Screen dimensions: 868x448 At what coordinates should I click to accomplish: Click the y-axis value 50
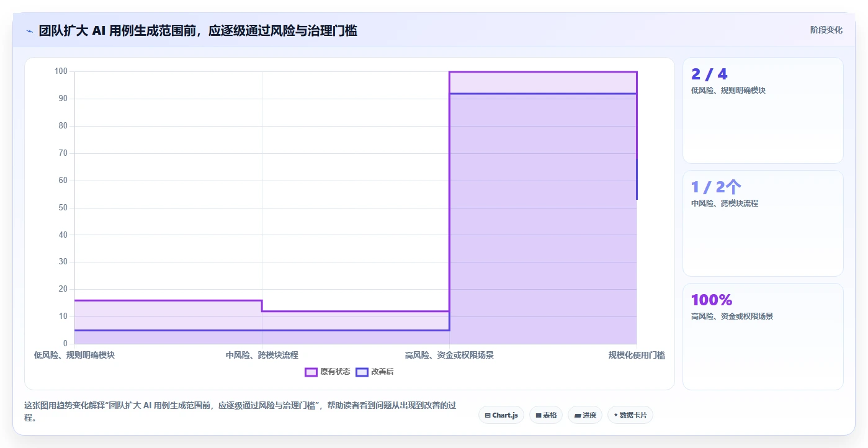pyautogui.click(x=63, y=207)
